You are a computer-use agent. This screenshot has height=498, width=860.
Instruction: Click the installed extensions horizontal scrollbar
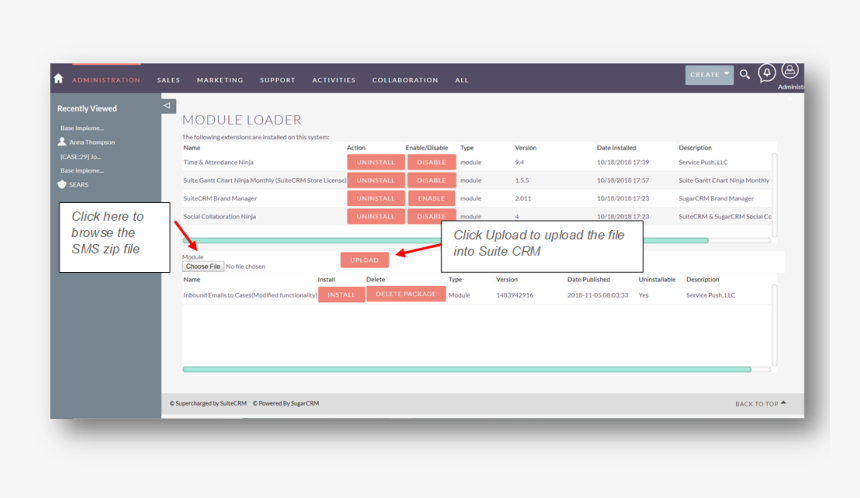click(x=445, y=240)
